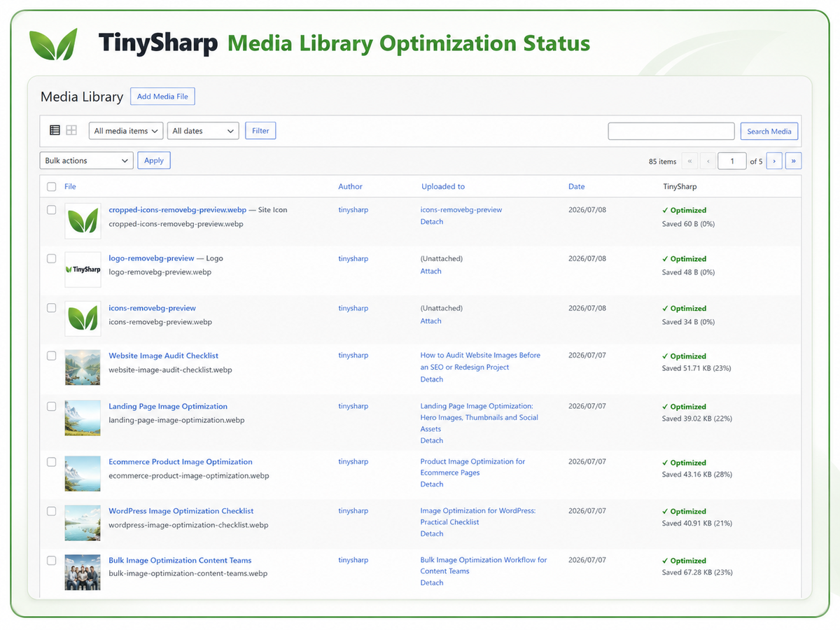Click tinysharp author link in Website Image Audit row
The height and width of the screenshot is (630, 840).
point(353,356)
